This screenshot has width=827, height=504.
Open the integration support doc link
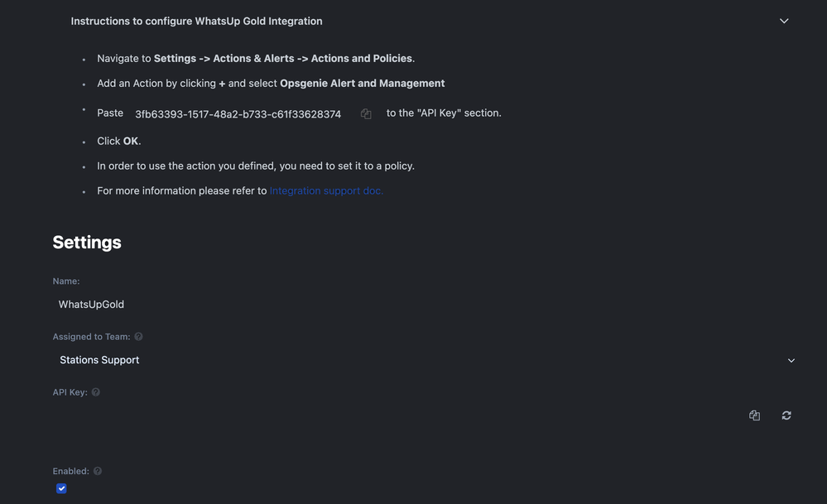[x=325, y=190]
